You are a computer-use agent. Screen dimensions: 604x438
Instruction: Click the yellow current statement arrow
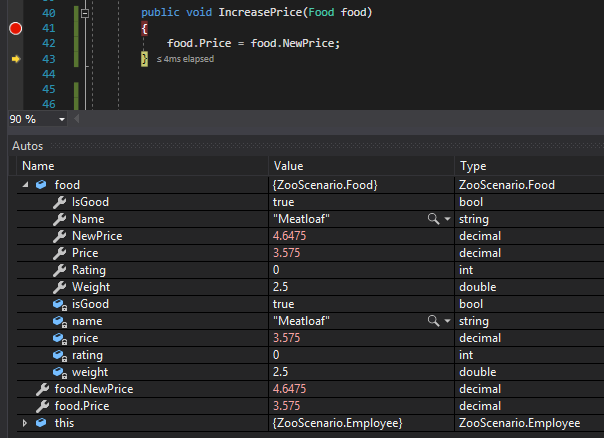15,60
